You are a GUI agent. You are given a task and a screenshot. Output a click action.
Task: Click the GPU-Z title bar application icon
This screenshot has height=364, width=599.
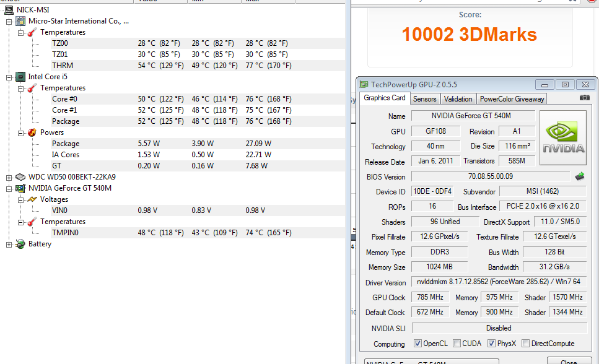point(364,84)
